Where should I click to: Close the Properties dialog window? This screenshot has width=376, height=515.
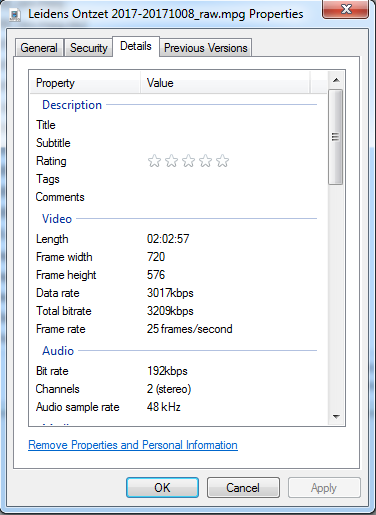click(345, 9)
